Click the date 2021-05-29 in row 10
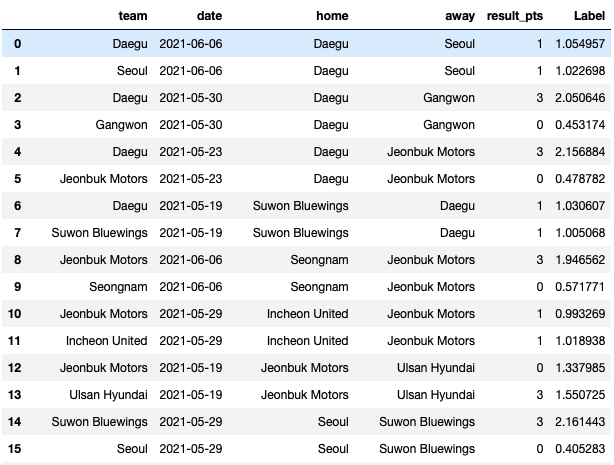This screenshot has width=614, height=465. 191,314
